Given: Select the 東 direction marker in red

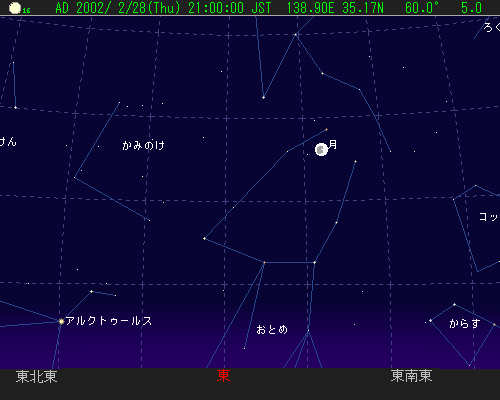Looking at the screenshot, I should 223,376.
